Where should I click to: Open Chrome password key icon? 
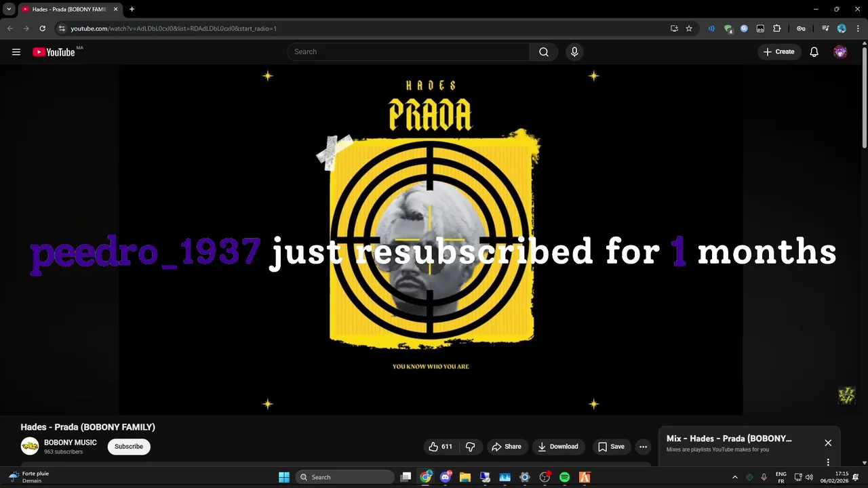pos(801,28)
